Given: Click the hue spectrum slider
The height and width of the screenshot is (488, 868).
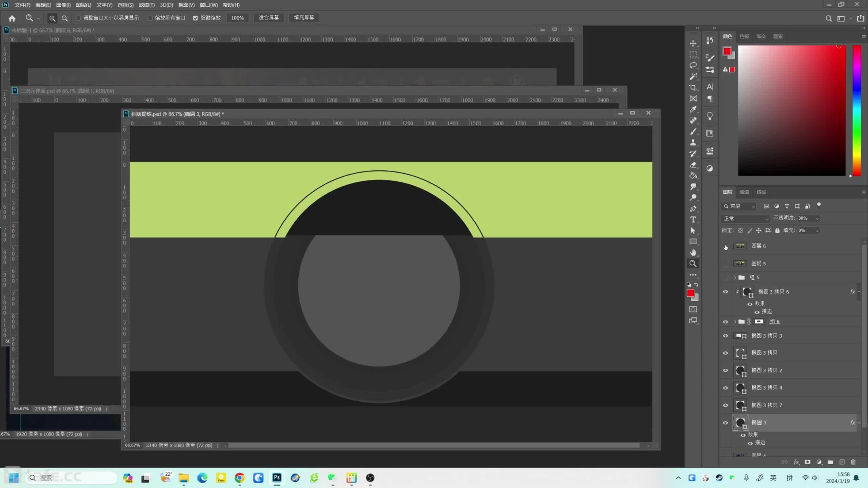Looking at the screenshot, I should click(x=857, y=110).
